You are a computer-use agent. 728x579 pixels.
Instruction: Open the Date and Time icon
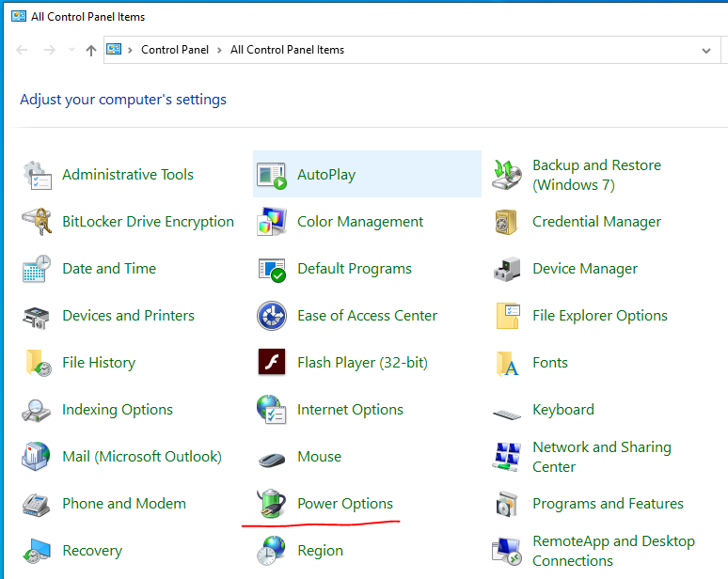point(37,269)
